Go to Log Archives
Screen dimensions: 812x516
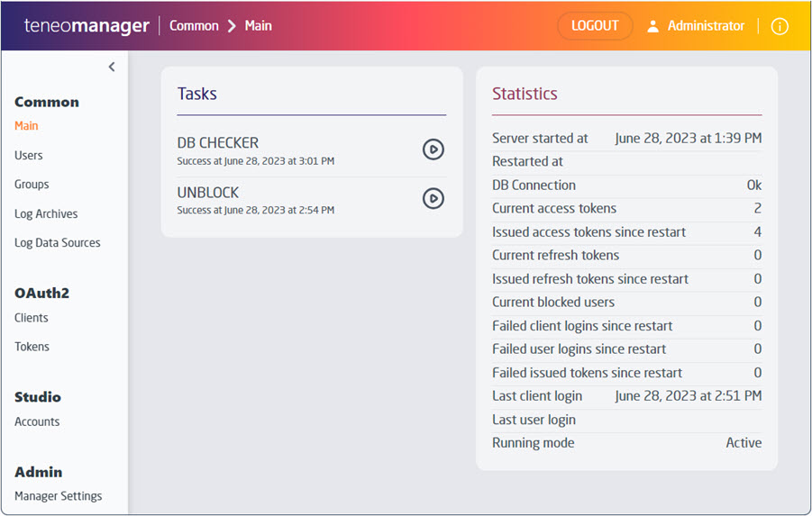[x=46, y=213]
